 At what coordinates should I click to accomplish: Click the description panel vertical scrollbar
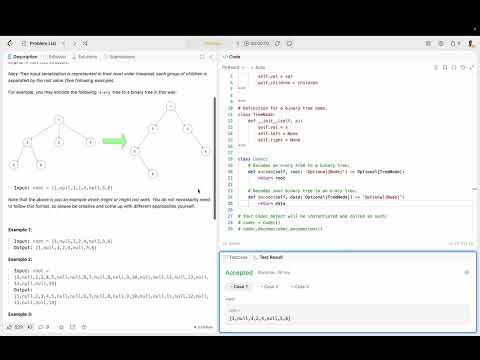click(215, 158)
